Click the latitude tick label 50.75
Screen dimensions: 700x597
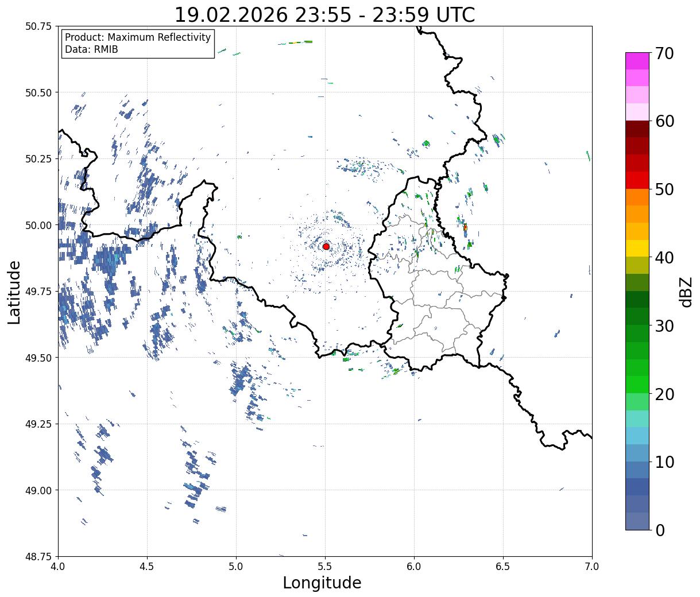point(39,26)
